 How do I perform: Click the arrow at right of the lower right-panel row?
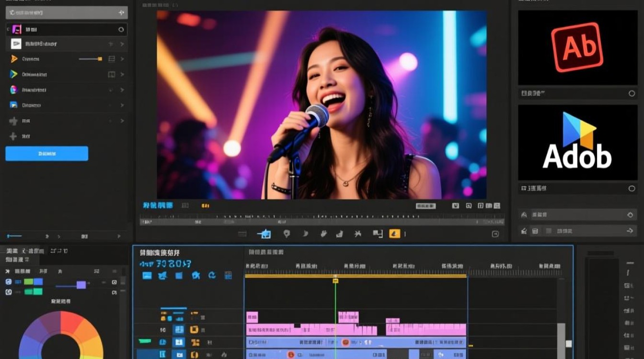coord(631,231)
